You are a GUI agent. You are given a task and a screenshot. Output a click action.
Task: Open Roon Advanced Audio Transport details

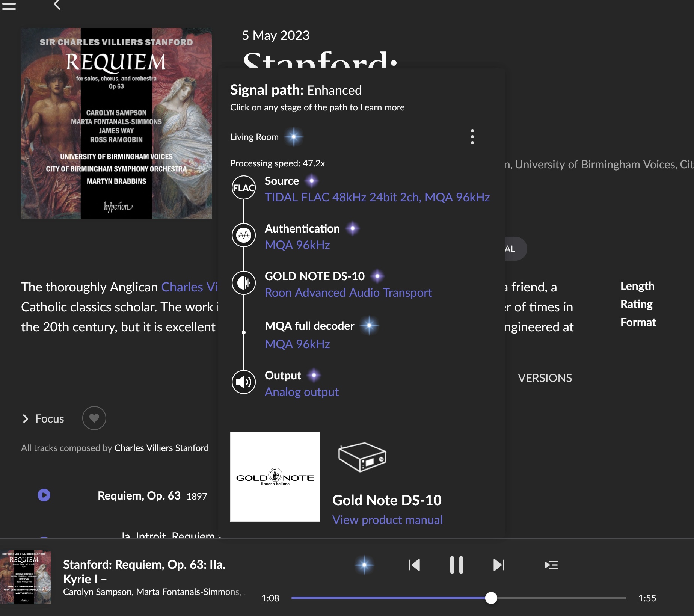(348, 293)
